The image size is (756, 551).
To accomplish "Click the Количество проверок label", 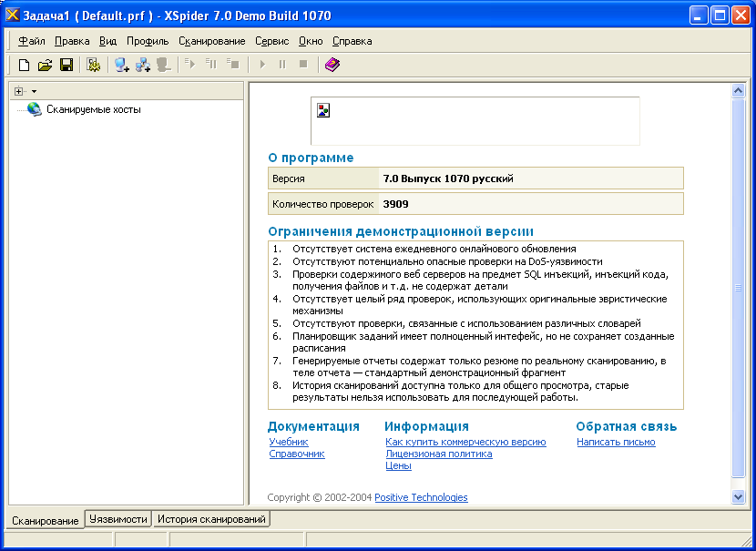I will pyautogui.click(x=322, y=204).
